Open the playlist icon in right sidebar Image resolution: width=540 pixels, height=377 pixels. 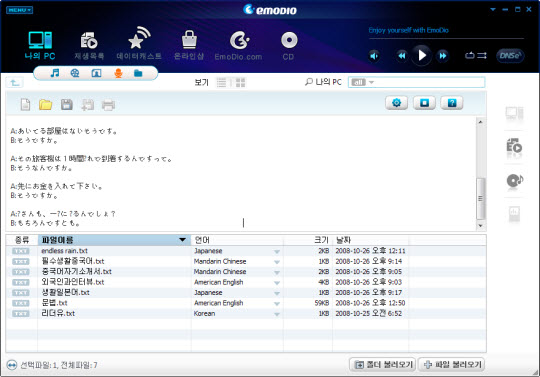(x=514, y=147)
